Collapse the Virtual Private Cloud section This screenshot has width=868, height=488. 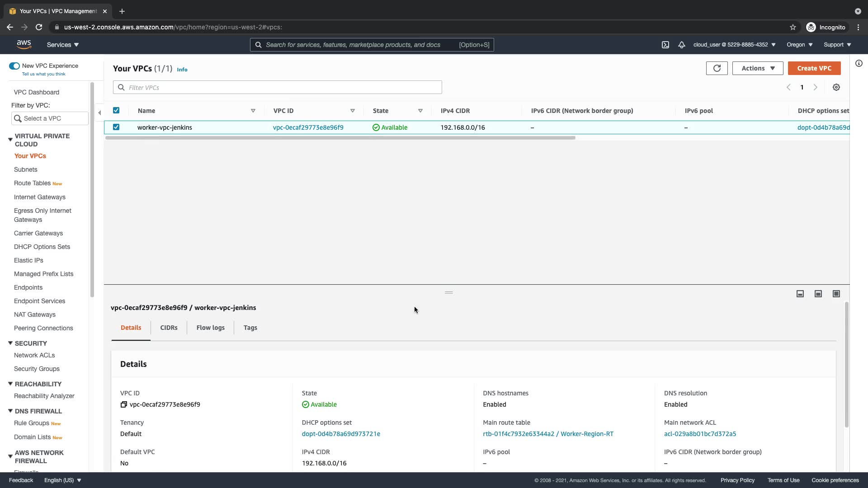coord(10,140)
